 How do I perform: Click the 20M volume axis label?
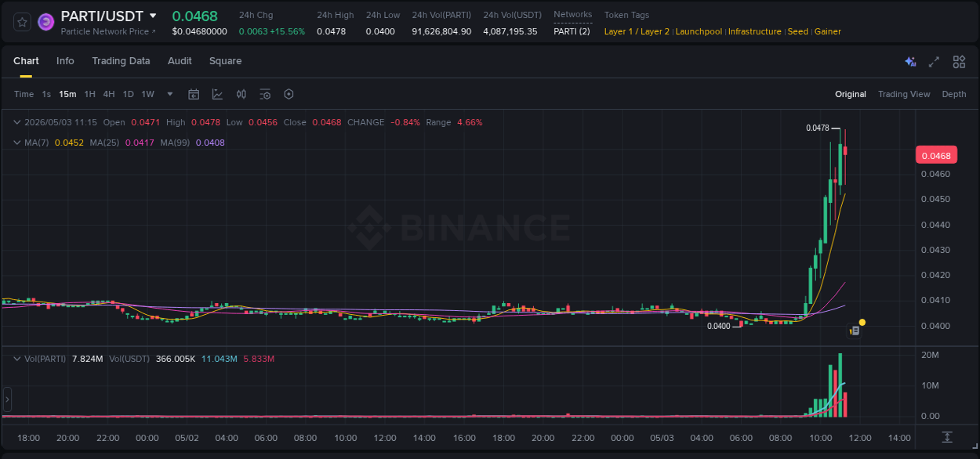[931, 355]
